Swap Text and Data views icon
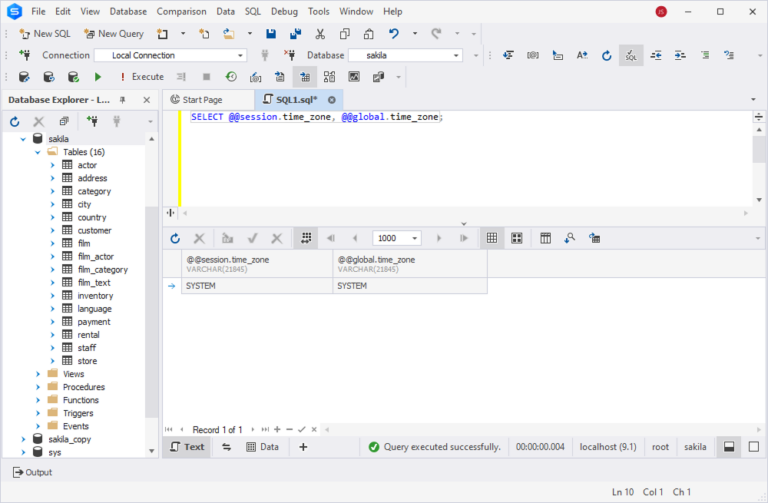 226,447
